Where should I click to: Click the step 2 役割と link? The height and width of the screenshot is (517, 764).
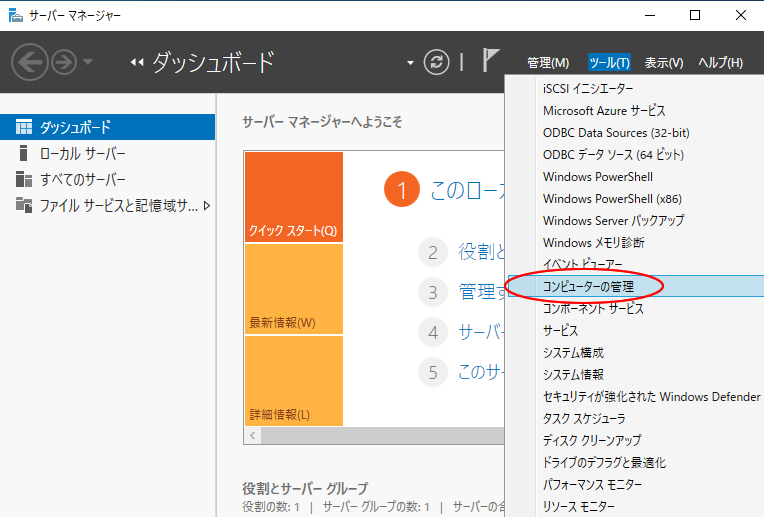(x=481, y=252)
